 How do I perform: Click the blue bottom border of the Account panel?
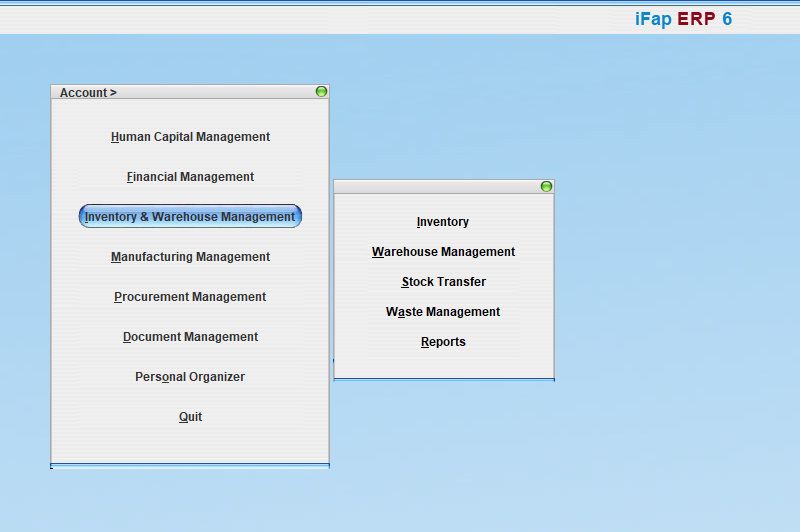click(x=190, y=465)
